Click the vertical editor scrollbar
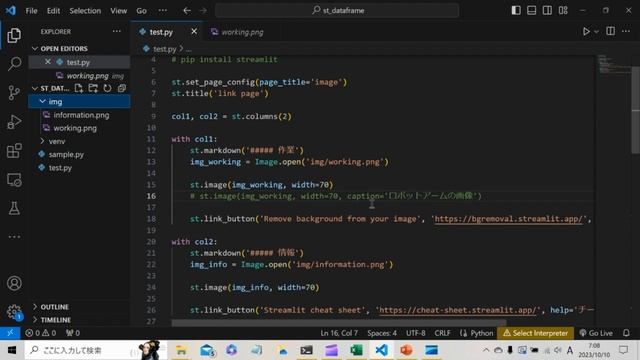Screen dimensions: 640x360 tap(636, 109)
